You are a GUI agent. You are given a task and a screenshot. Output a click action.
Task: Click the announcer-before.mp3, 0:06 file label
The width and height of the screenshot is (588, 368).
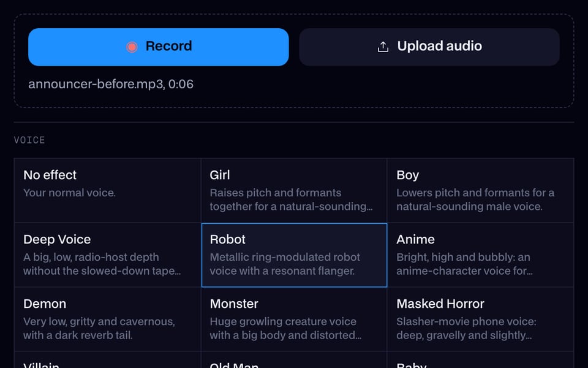(x=111, y=84)
